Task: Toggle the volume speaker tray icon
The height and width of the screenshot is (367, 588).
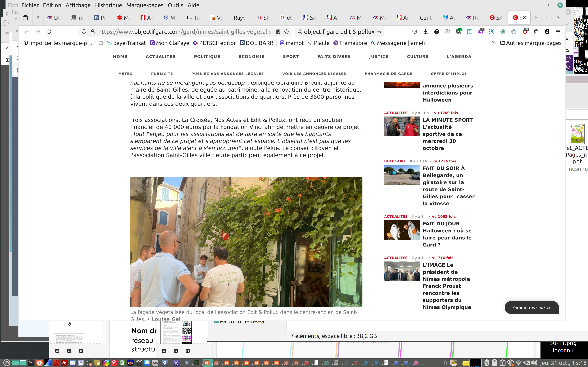Action: (534, 363)
